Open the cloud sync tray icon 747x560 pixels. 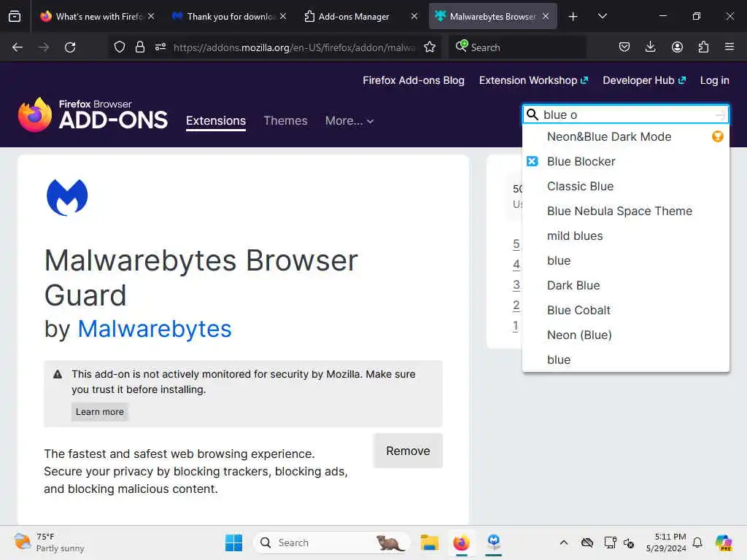tap(587, 542)
